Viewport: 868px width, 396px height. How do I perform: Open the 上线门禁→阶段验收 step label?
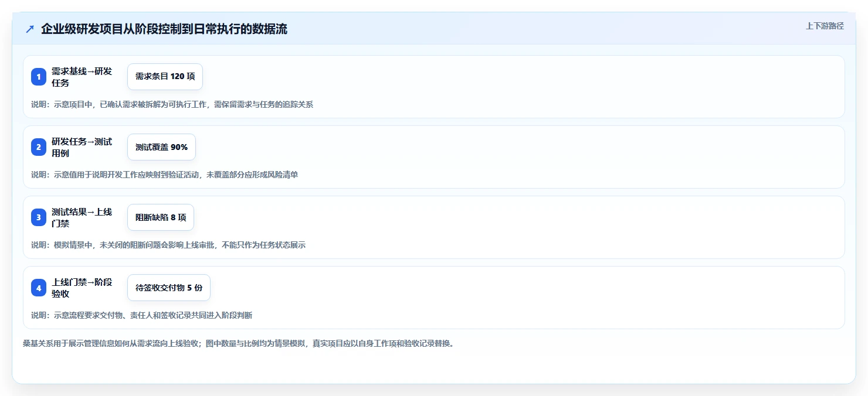pyautogui.click(x=82, y=288)
